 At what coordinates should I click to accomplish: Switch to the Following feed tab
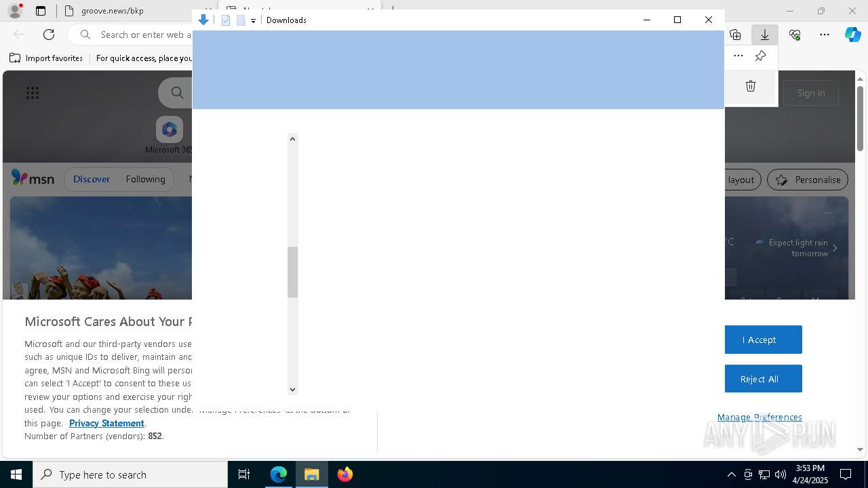(x=145, y=179)
